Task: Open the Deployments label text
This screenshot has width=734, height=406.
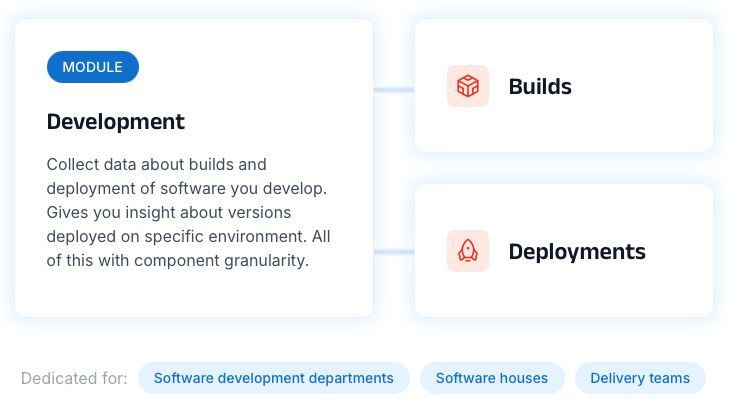Action: pyautogui.click(x=577, y=251)
